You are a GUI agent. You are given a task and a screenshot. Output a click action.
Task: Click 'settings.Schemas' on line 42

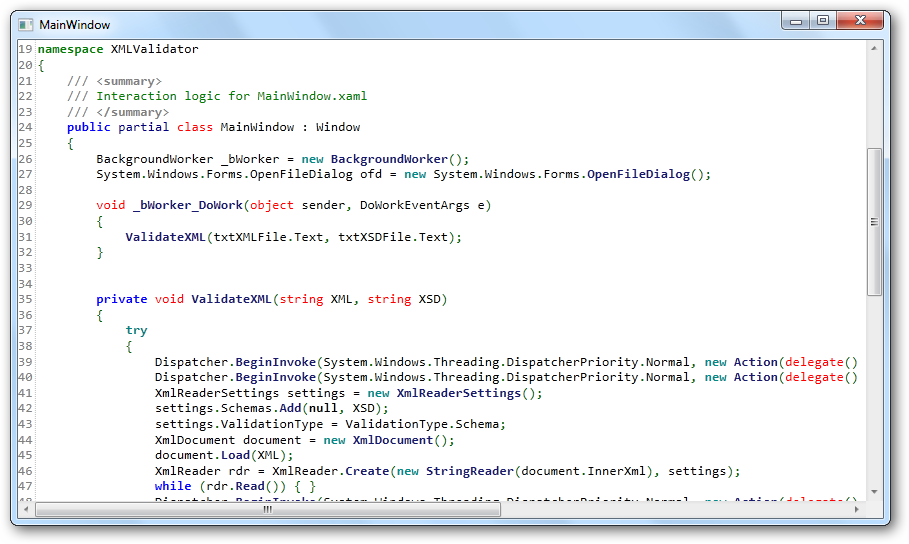pos(213,408)
